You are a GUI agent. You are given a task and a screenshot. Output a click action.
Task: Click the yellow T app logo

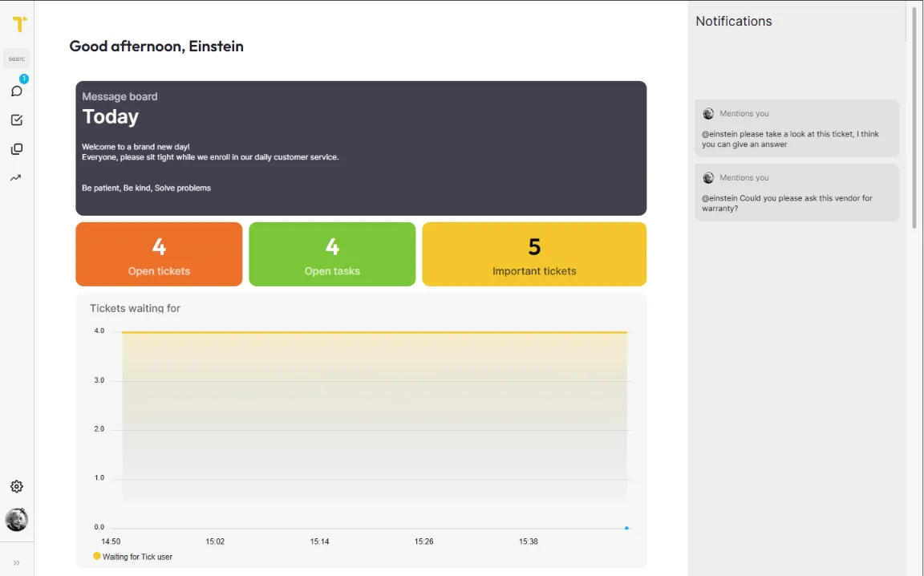tap(19, 24)
